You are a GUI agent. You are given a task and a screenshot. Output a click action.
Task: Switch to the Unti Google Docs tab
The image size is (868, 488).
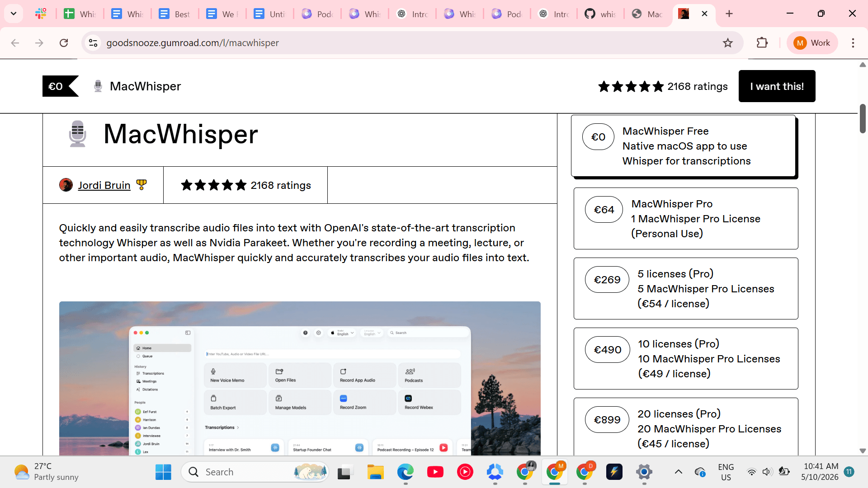point(269,14)
